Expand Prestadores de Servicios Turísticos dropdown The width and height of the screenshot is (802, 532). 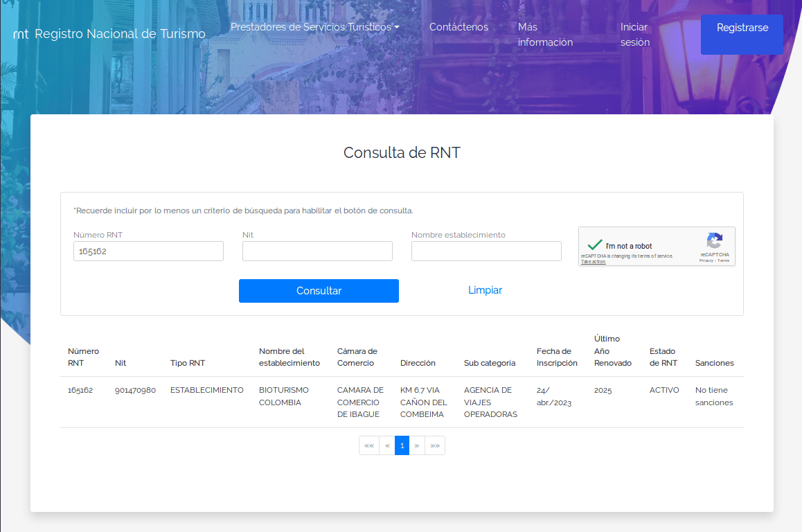315,27
